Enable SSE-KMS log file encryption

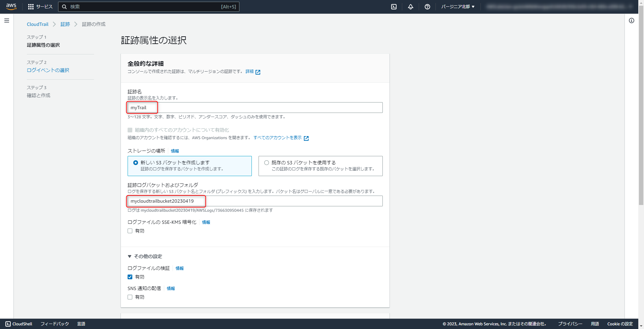click(130, 231)
